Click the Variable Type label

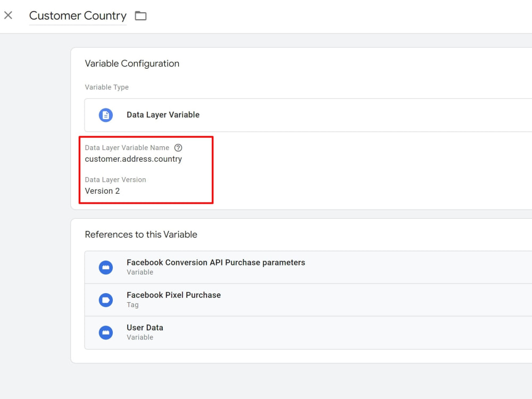106,87
